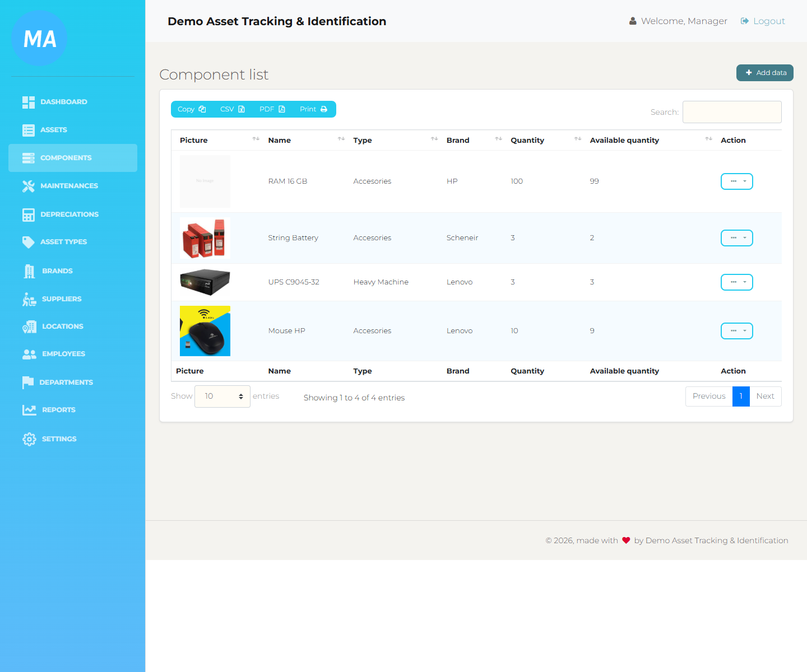Open the String Battery picture thumbnail

pyautogui.click(x=205, y=238)
